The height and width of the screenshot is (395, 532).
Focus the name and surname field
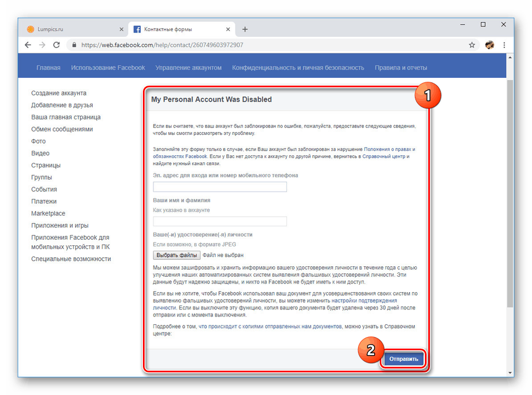(220, 222)
